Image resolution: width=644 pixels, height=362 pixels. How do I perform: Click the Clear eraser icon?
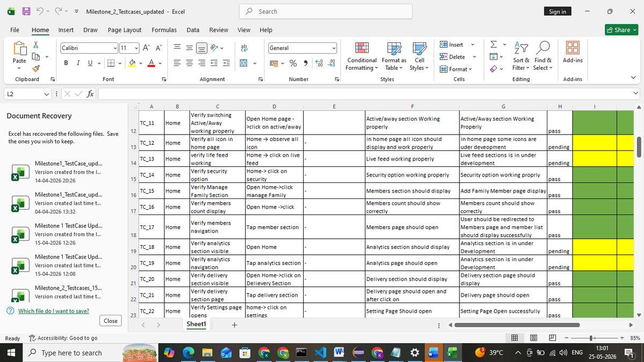[x=493, y=69]
